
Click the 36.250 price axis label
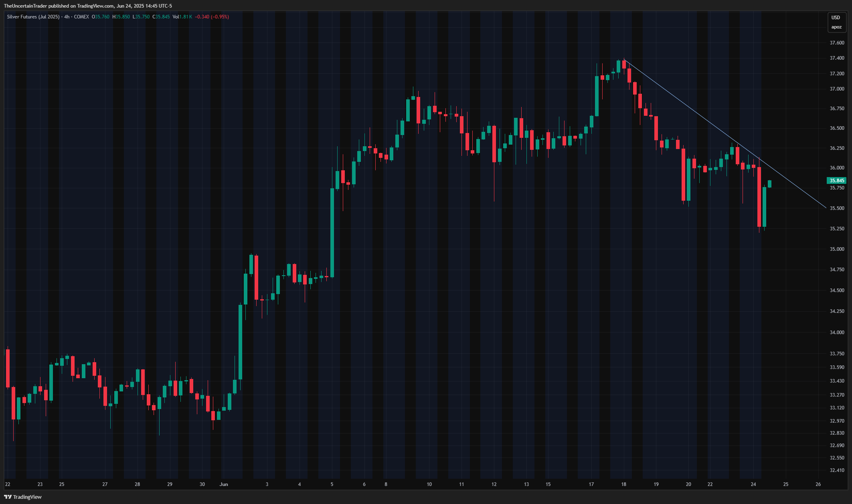(x=837, y=148)
